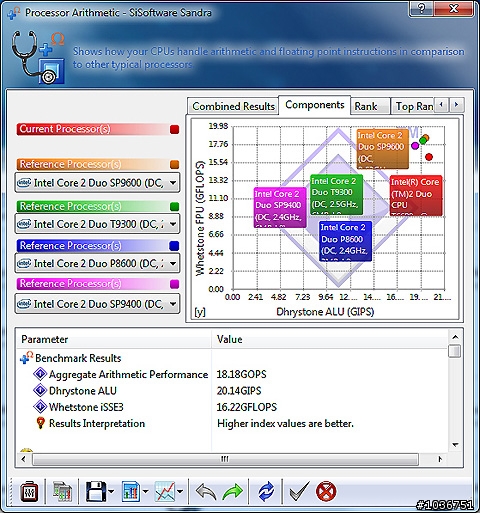
Task: Click the Value column header
Action: click(330, 339)
